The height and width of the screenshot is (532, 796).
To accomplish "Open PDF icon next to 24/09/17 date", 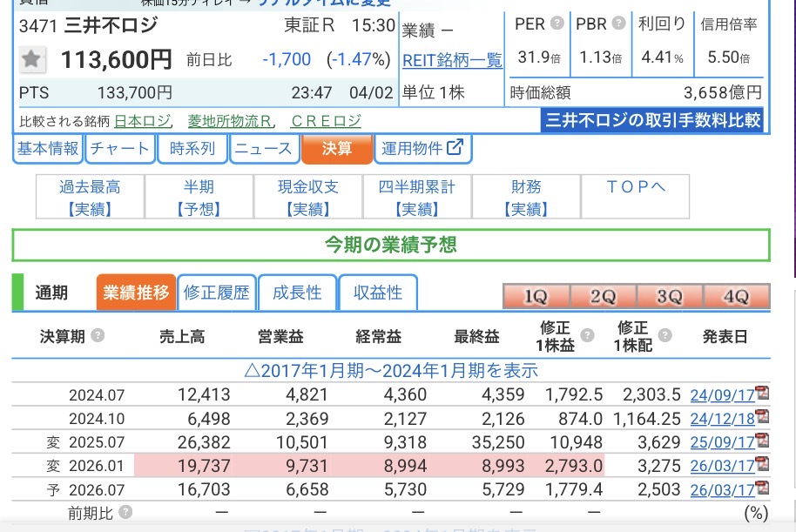I will click(762, 394).
